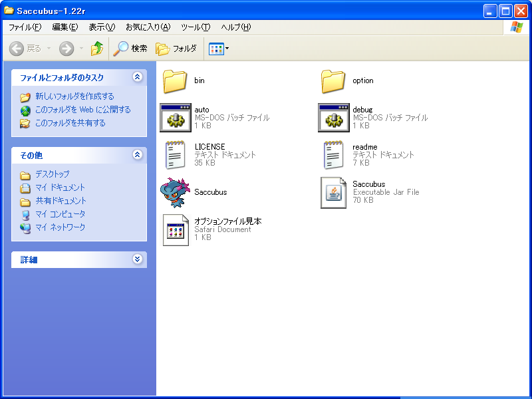Viewport: 532px width, 399px height.
Task: Click ファイルとフォルダのタスク header text
Action: point(62,78)
